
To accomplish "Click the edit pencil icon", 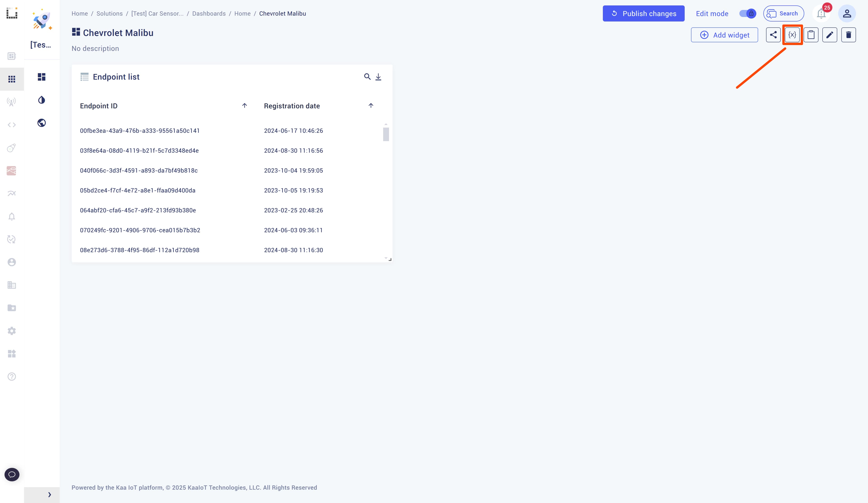I will [830, 35].
